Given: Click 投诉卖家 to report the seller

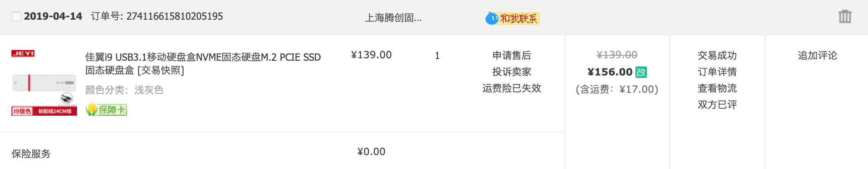Looking at the screenshot, I should coord(512,72).
